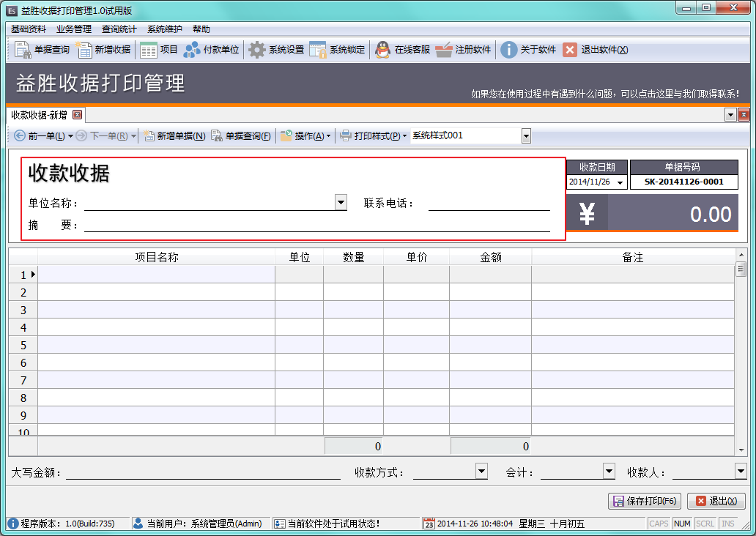
Task: Click into the 摘要 field
Action: (316, 224)
